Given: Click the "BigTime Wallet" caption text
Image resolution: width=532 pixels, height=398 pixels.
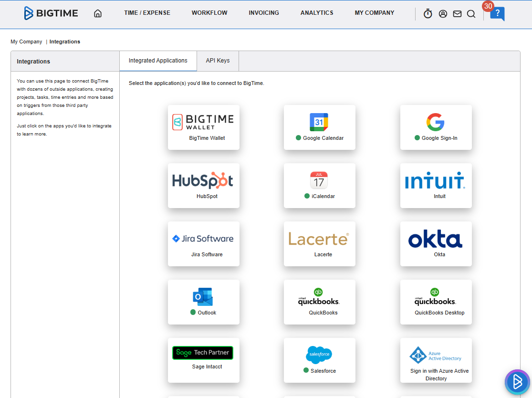Looking at the screenshot, I should pyautogui.click(x=207, y=138).
